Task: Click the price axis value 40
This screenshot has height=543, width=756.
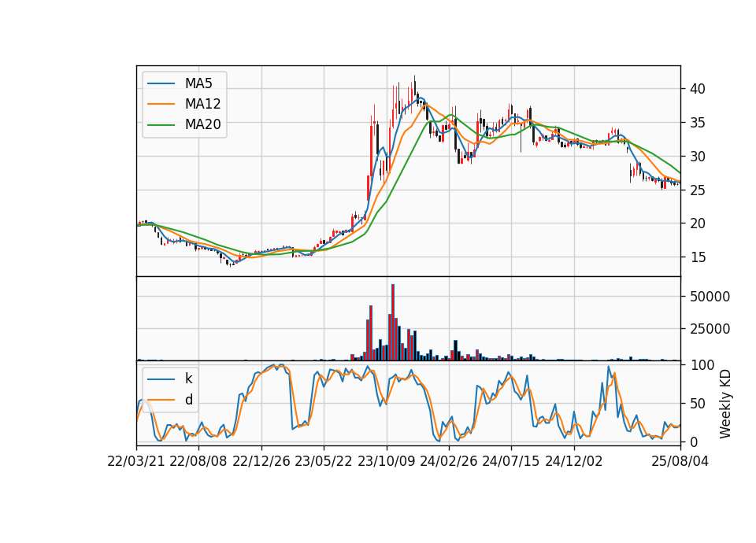Action: pyautogui.click(x=698, y=89)
